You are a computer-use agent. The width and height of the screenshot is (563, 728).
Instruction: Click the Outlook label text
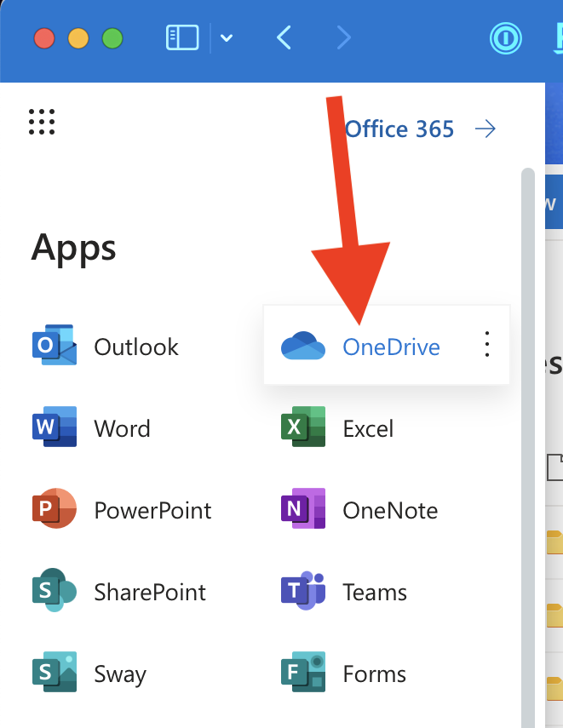(136, 347)
